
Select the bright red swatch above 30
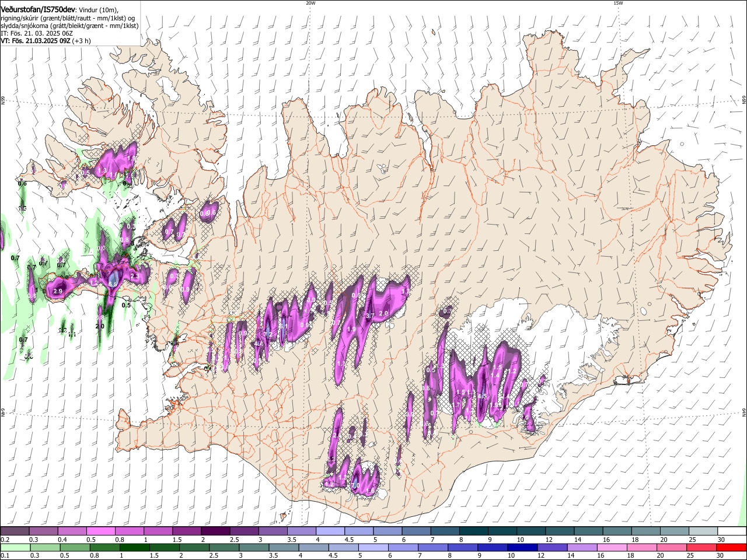coord(731,547)
